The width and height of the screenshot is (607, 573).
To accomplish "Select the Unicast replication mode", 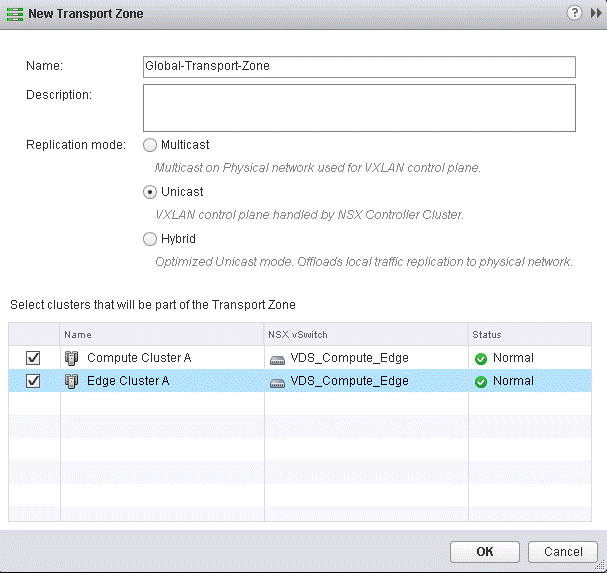I will [x=151, y=192].
